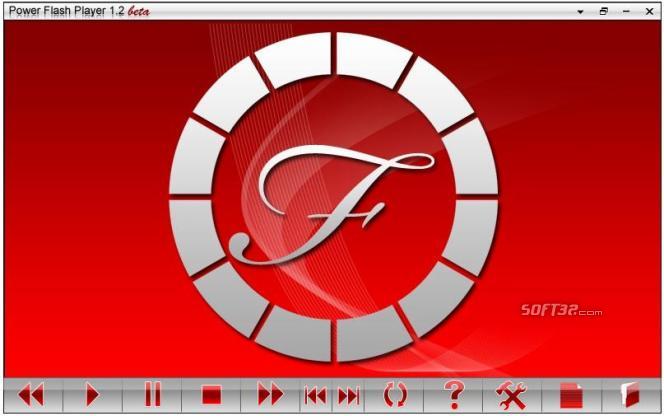The image size is (664, 416).
Task: Minimize the Power Flash Player window
Action: 626,11
